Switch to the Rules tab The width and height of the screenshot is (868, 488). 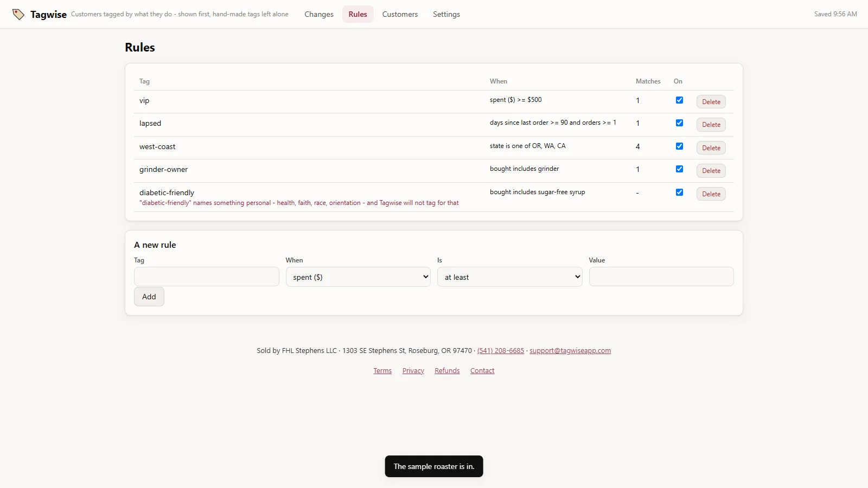[x=358, y=14]
